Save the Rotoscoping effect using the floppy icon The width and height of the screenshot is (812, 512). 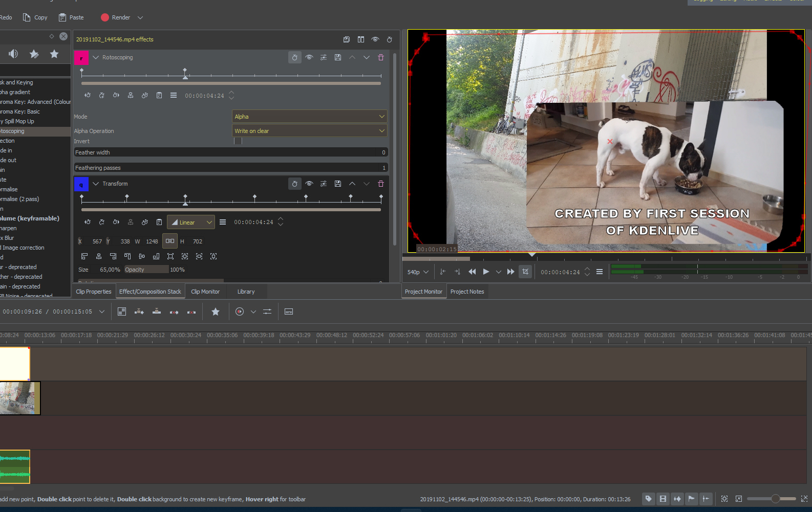click(x=338, y=57)
